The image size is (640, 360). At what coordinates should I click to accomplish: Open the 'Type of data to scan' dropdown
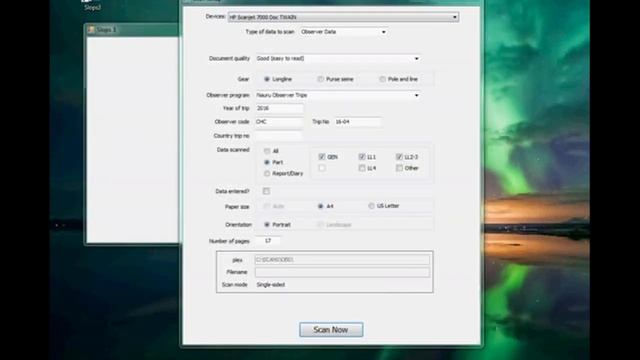click(343, 32)
